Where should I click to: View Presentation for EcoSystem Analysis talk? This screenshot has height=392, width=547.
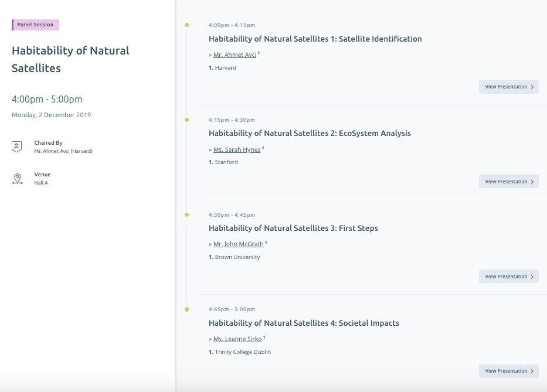(x=509, y=182)
